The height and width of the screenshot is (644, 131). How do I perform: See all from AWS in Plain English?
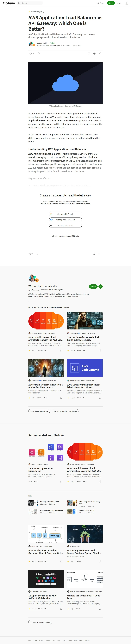coord(65,411)
